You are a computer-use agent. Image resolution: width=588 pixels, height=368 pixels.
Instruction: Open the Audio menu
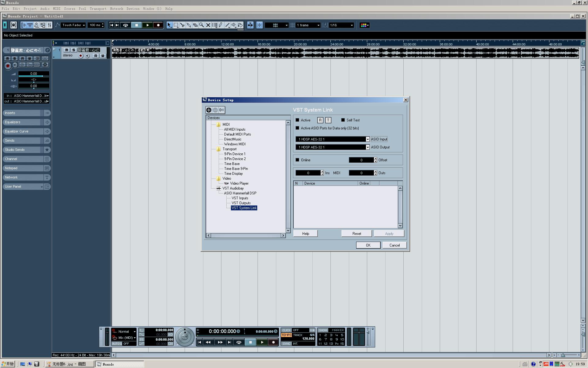coord(45,9)
